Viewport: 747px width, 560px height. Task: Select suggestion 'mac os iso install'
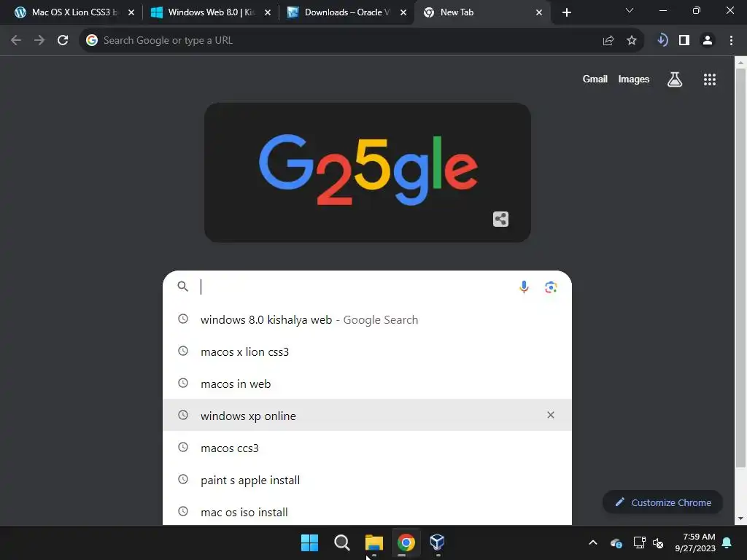click(x=367, y=511)
